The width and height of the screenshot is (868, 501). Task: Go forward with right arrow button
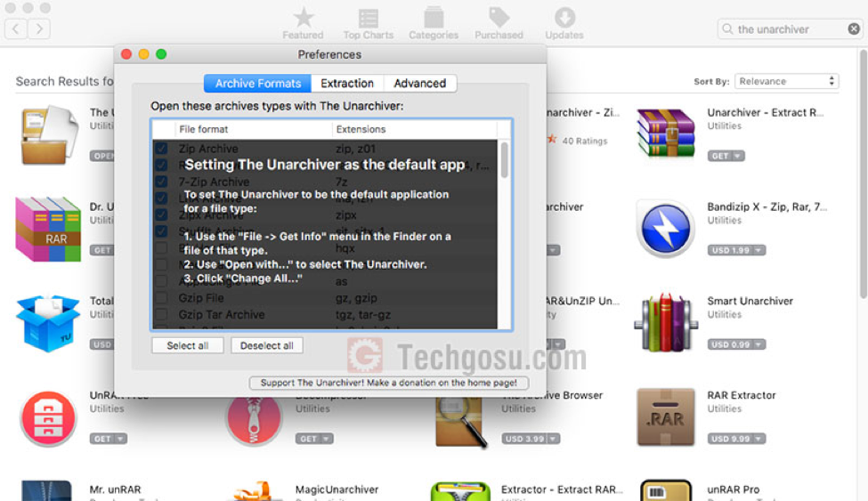(39, 28)
